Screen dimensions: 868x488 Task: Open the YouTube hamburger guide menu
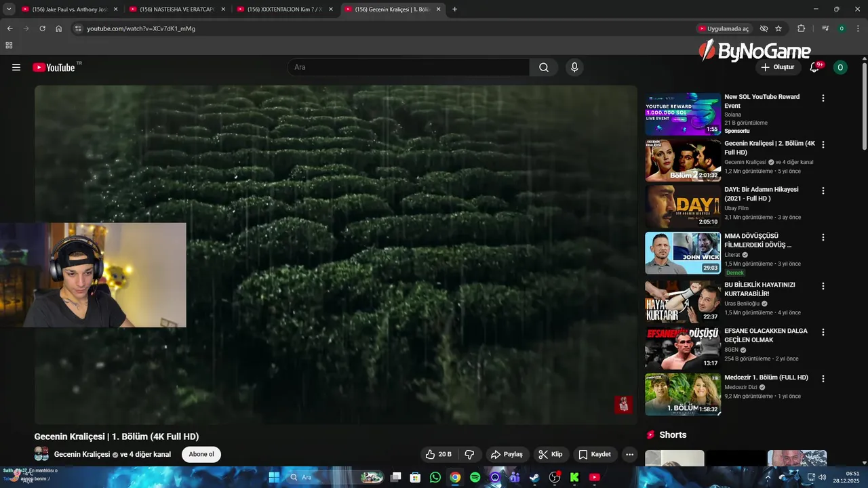click(16, 67)
